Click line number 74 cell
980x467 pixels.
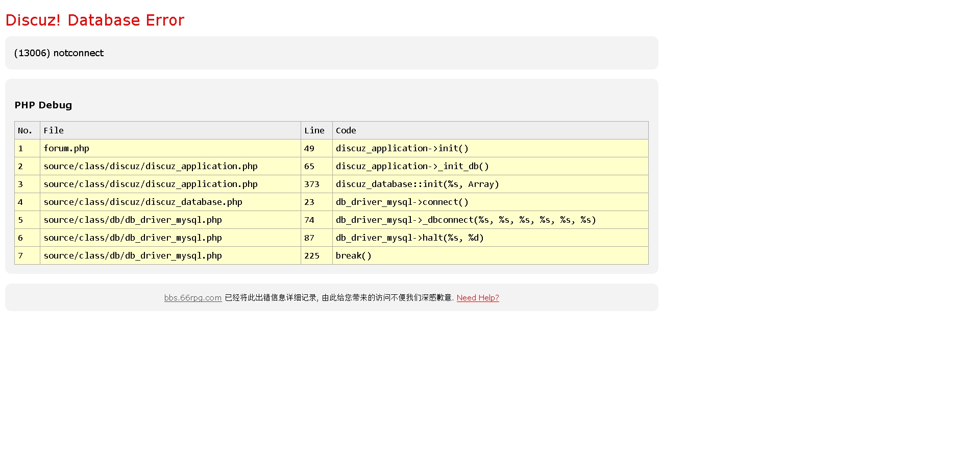pyautogui.click(x=316, y=220)
